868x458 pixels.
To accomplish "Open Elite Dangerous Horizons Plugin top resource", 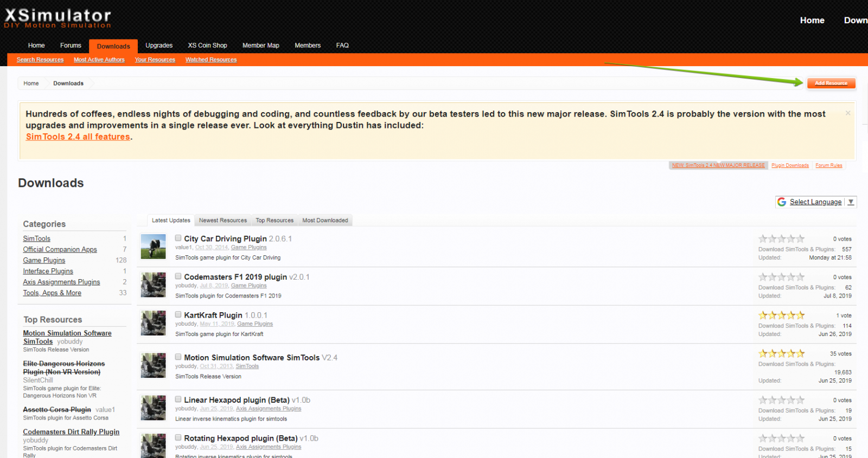I will [64, 367].
